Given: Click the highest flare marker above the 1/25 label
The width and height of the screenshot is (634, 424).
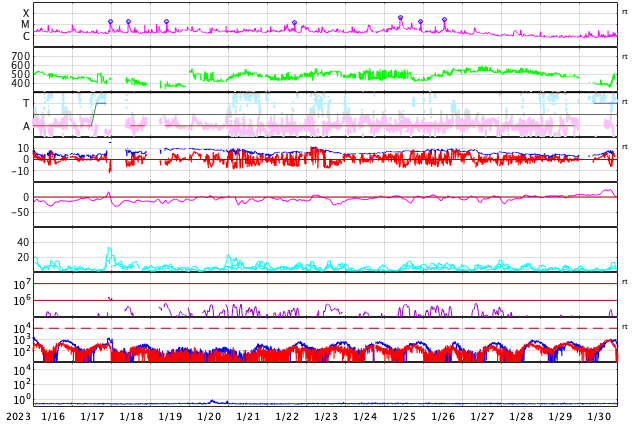Looking at the screenshot, I should tap(400, 17).
